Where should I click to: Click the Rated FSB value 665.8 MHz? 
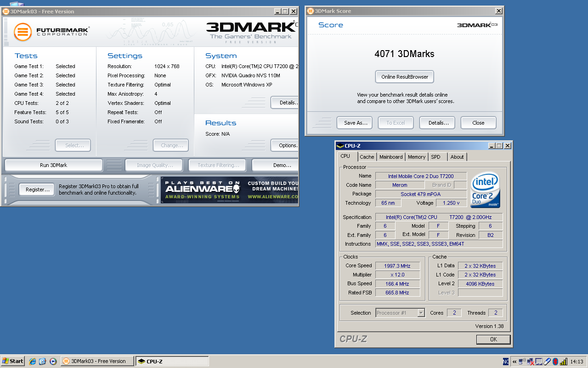[x=398, y=293]
